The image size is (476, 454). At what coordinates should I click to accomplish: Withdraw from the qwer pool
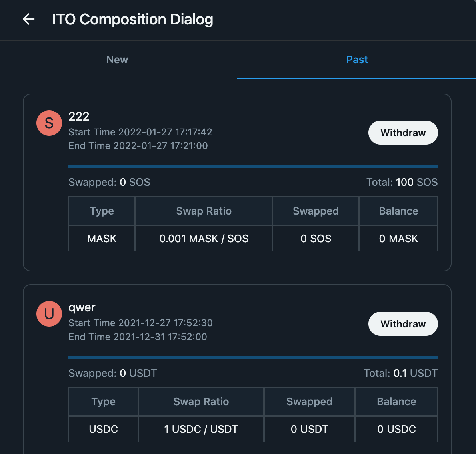403,324
